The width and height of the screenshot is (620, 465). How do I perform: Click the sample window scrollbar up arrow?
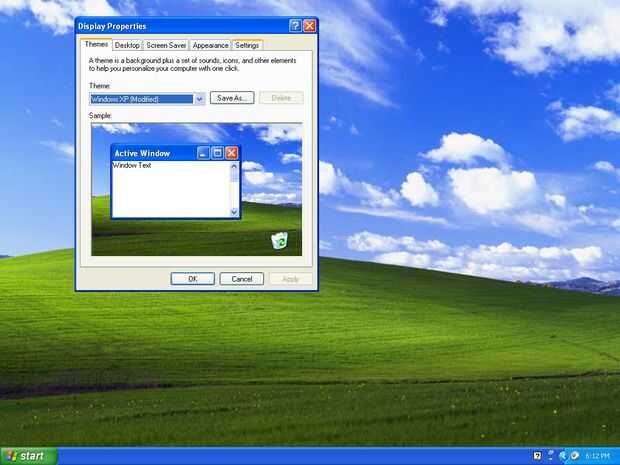tap(234, 166)
